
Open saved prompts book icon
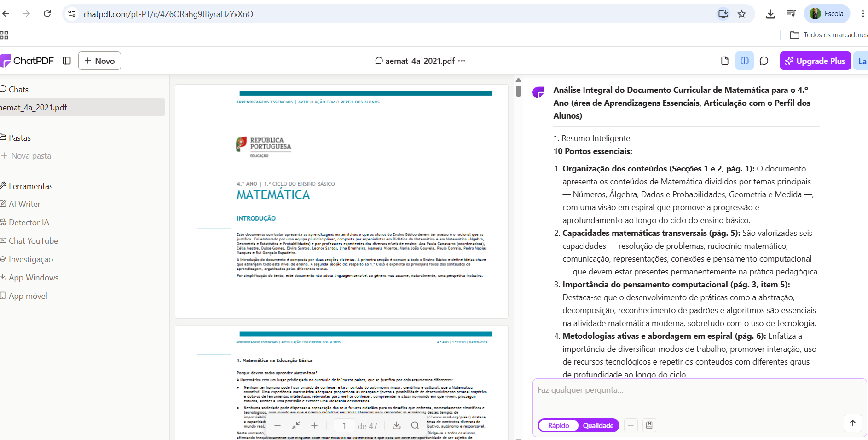click(x=649, y=425)
